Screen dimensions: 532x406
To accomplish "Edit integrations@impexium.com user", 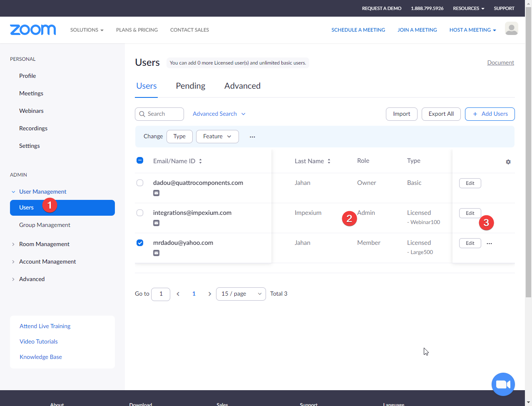I will [470, 213].
